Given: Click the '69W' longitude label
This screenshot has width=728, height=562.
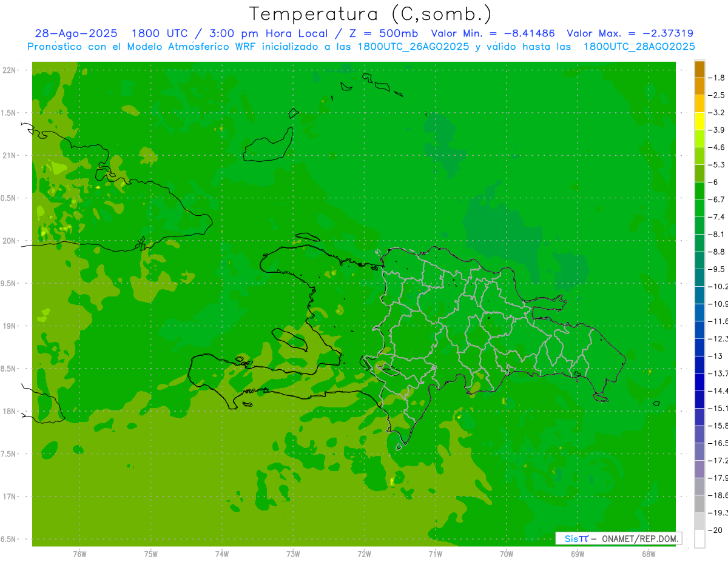Looking at the screenshot, I should (x=578, y=554).
